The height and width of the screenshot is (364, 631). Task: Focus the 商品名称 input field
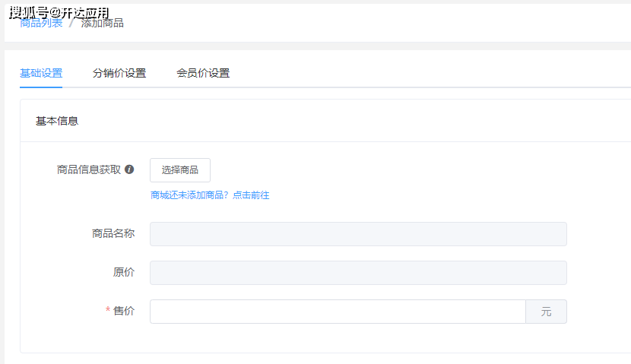click(x=358, y=234)
